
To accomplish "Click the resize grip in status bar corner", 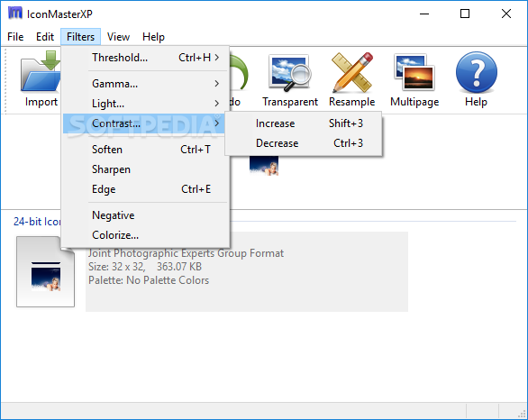I will coord(523,414).
